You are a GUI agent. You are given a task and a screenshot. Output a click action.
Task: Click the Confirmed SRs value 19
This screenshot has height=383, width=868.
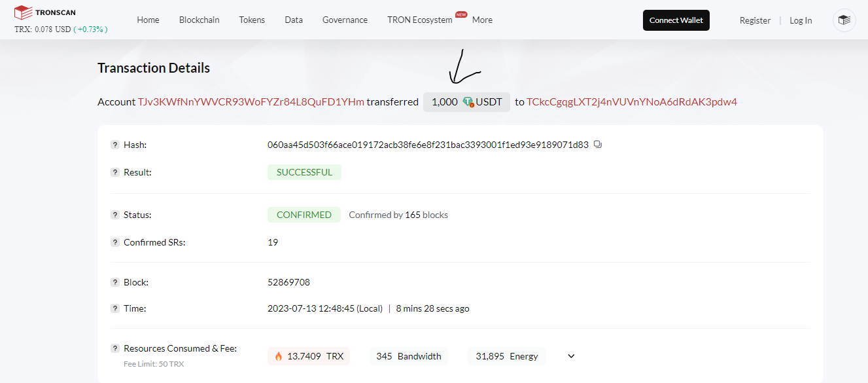click(x=273, y=242)
